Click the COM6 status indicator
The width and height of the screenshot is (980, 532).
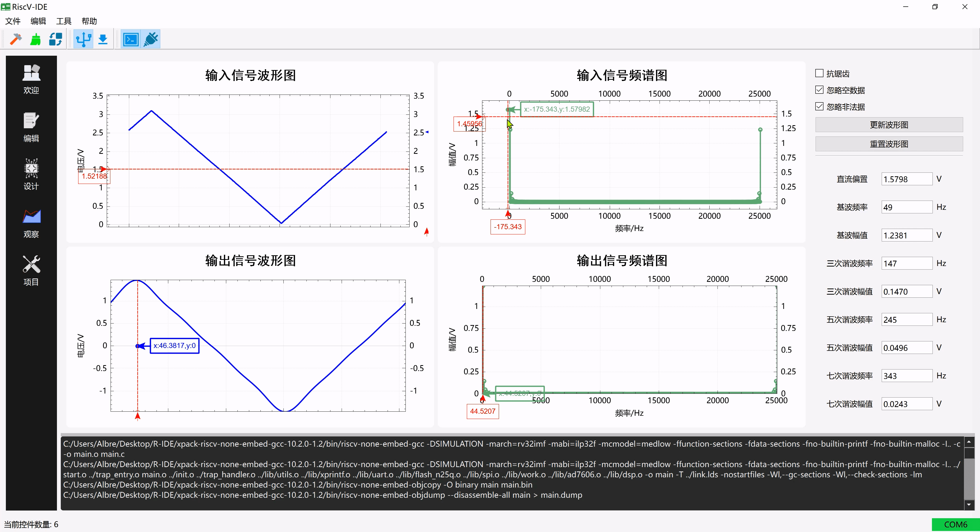point(956,524)
